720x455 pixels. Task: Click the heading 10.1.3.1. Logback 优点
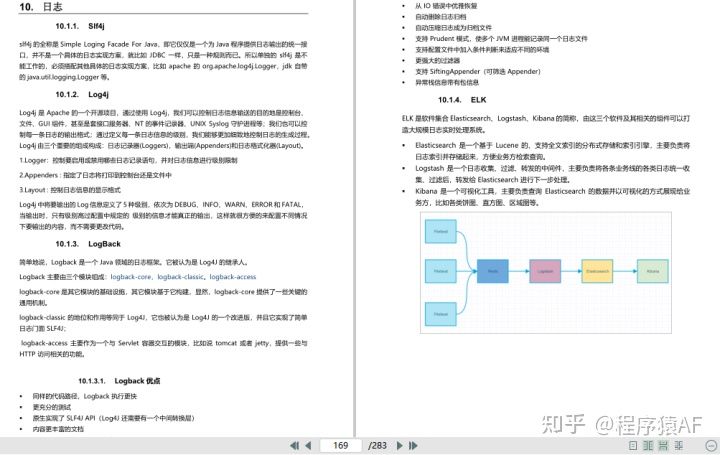click(x=119, y=381)
